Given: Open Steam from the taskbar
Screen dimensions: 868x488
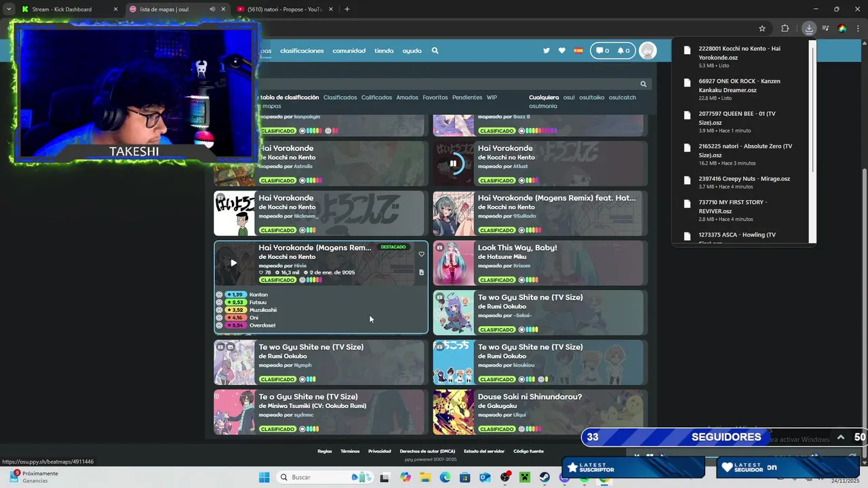Looking at the screenshot, I should pos(545,477).
